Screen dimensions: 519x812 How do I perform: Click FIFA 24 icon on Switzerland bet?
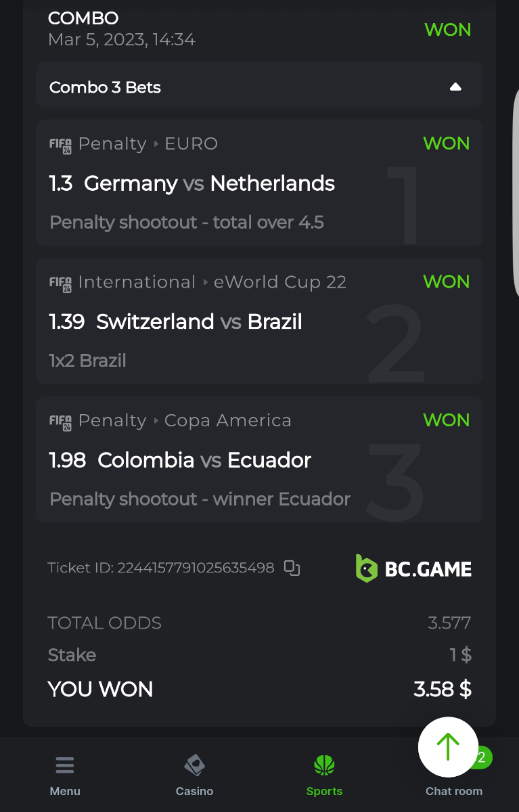click(x=61, y=283)
